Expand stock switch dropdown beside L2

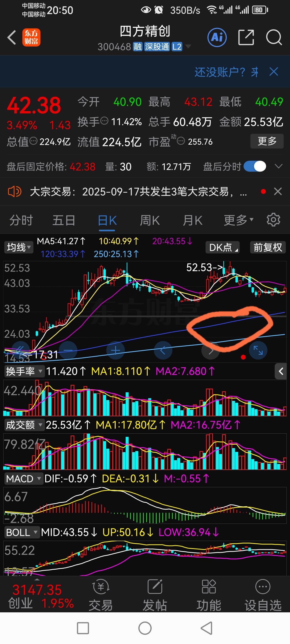coord(188,46)
